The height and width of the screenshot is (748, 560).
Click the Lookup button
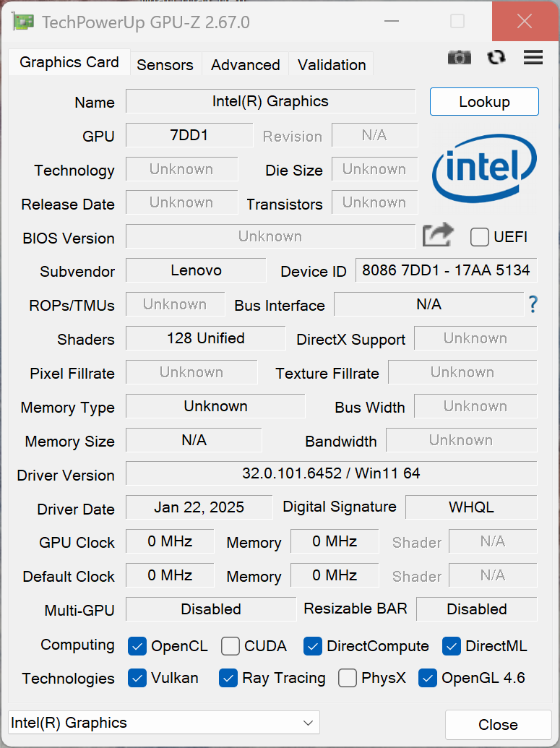(x=484, y=102)
